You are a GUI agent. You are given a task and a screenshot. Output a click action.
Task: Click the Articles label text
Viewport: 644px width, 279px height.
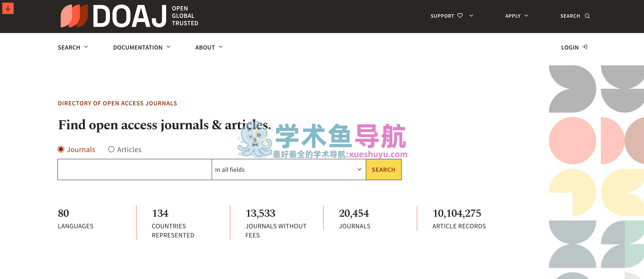click(x=129, y=150)
